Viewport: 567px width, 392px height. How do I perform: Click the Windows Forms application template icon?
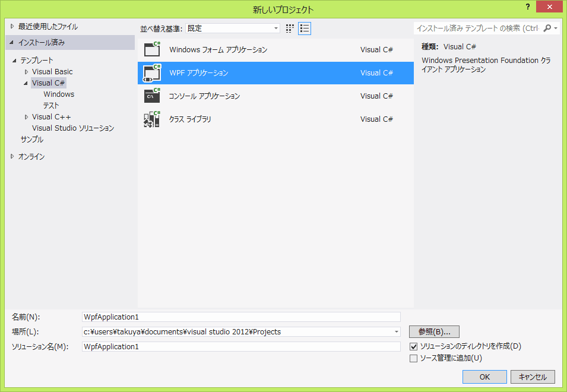(x=152, y=49)
